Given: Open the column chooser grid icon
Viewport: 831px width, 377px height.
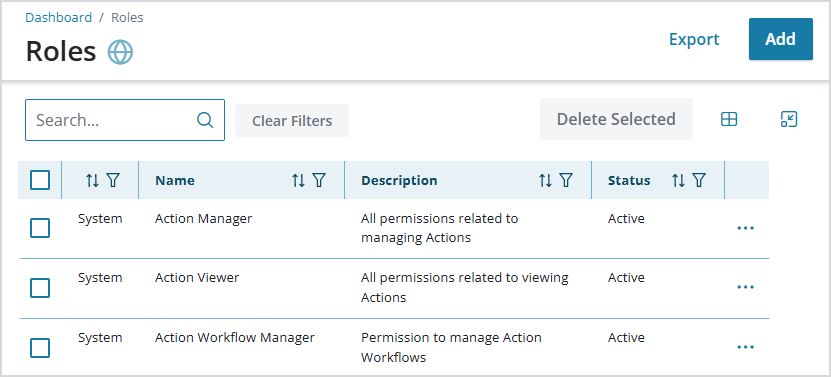Looking at the screenshot, I should (729, 119).
